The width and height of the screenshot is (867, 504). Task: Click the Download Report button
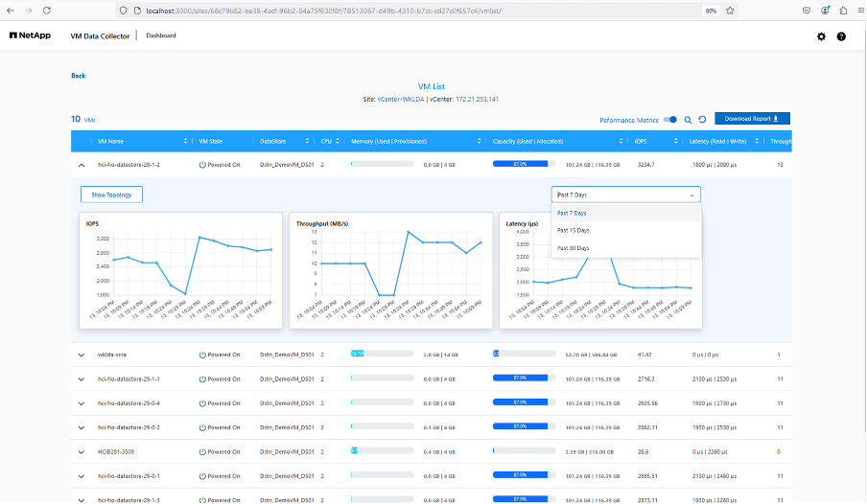click(752, 119)
